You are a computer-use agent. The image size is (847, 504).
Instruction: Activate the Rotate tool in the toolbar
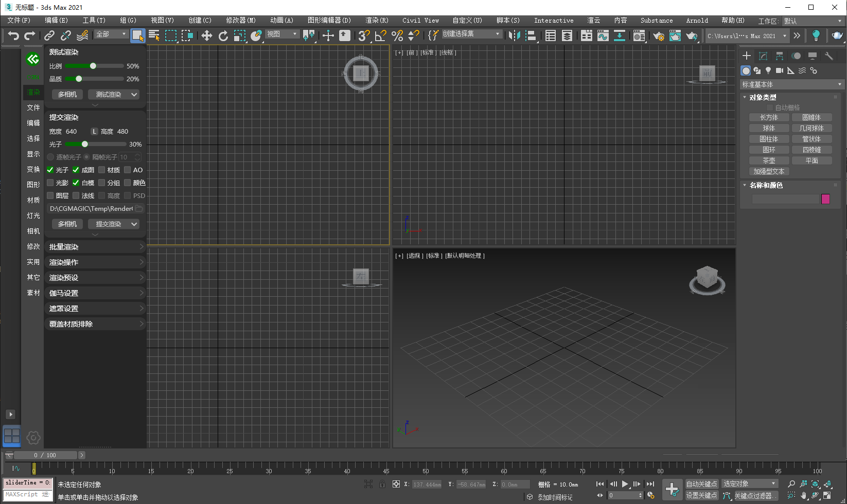(223, 35)
